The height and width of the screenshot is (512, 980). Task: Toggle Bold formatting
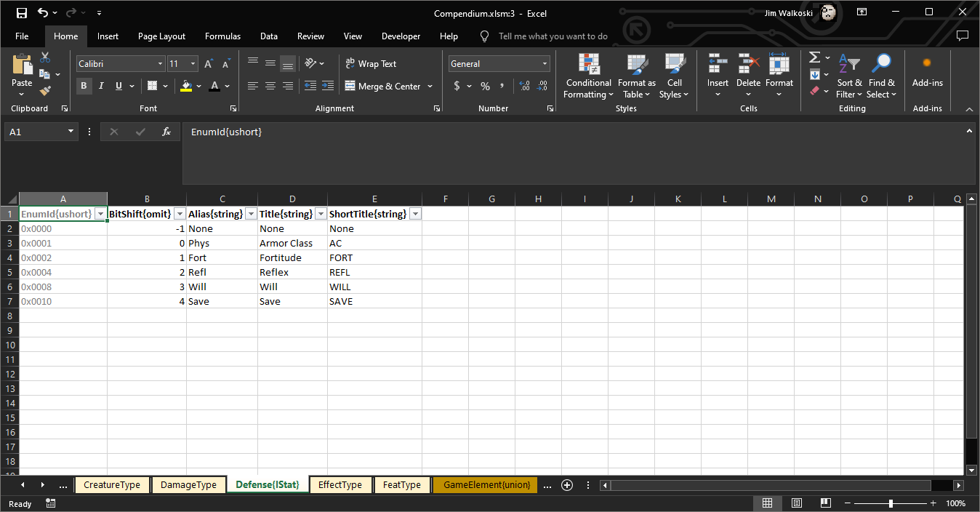point(84,86)
